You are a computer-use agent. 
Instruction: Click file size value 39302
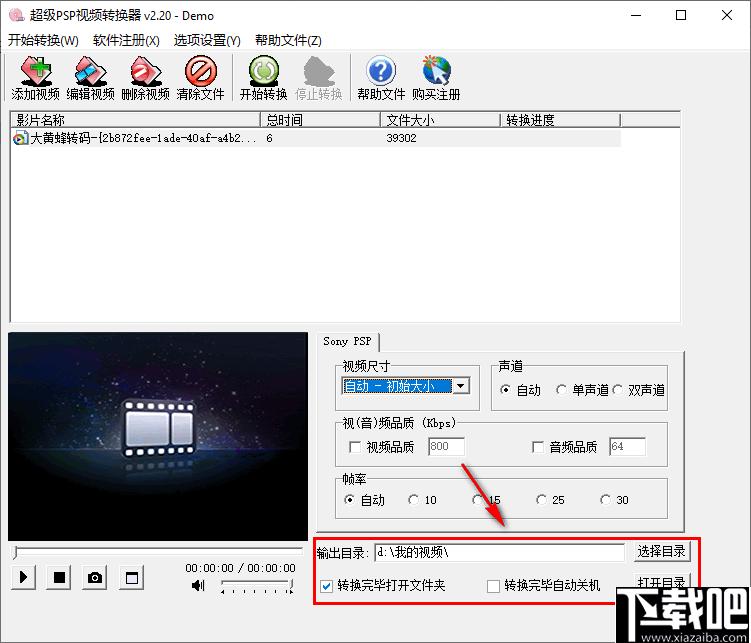pos(401,138)
